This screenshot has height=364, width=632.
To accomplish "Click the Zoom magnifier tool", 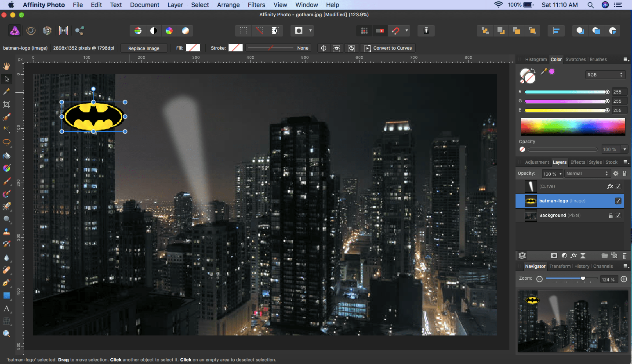I will tap(7, 334).
